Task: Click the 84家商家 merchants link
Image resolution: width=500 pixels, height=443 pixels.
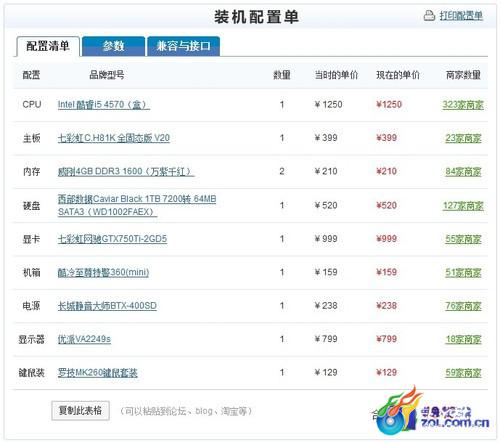Action: tap(463, 172)
